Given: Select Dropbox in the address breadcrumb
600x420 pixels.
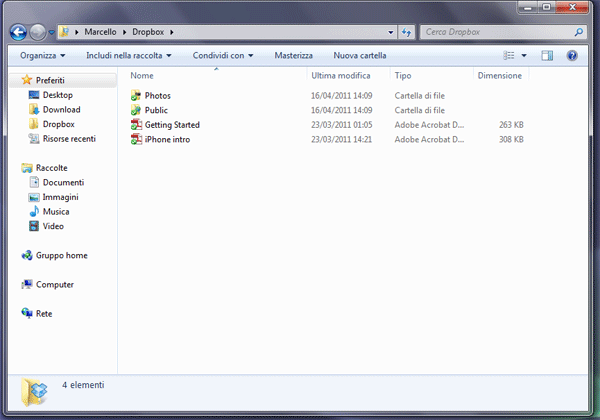Looking at the screenshot, I should point(148,32).
